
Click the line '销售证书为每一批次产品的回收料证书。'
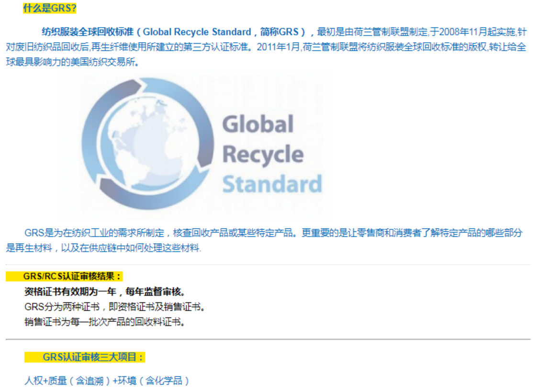105,322
